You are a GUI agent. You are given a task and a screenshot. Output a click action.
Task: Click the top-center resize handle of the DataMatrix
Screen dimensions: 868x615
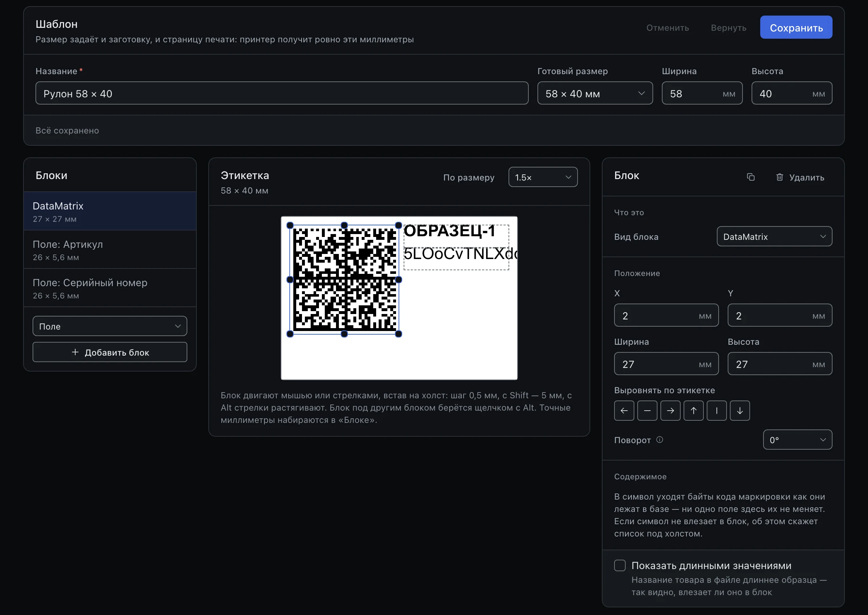coord(344,225)
